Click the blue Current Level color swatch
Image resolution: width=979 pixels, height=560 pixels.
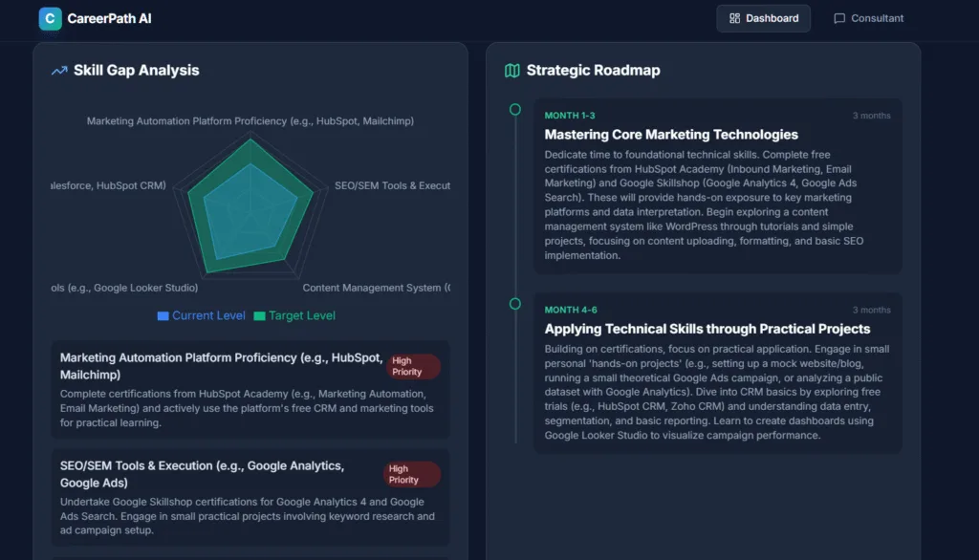point(163,315)
